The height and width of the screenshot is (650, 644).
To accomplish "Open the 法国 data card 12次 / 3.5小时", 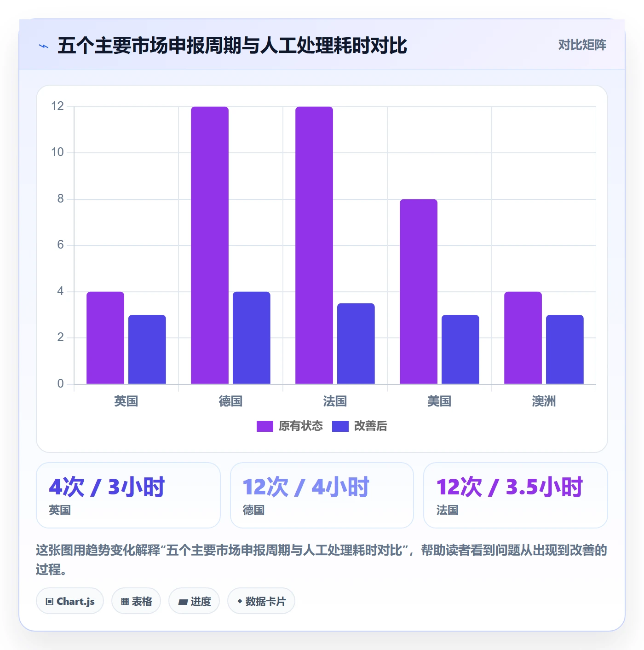I will (x=516, y=495).
